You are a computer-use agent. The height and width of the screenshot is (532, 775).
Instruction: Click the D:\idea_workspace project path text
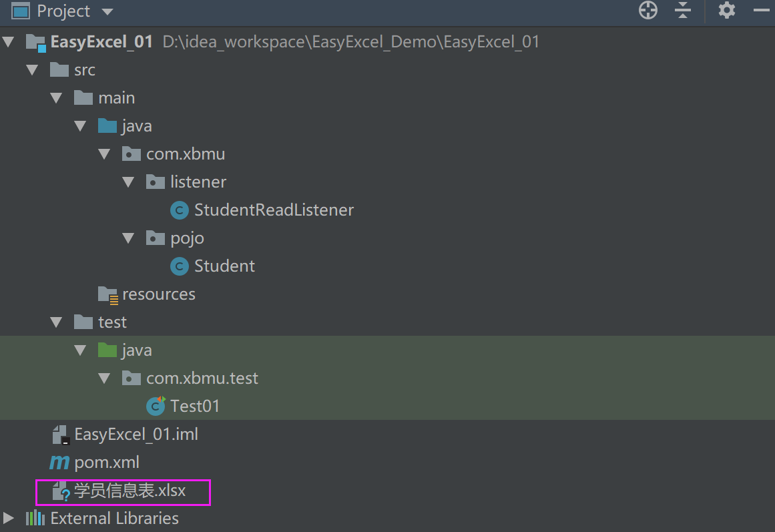pyautogui.click(x=350, y=42)
